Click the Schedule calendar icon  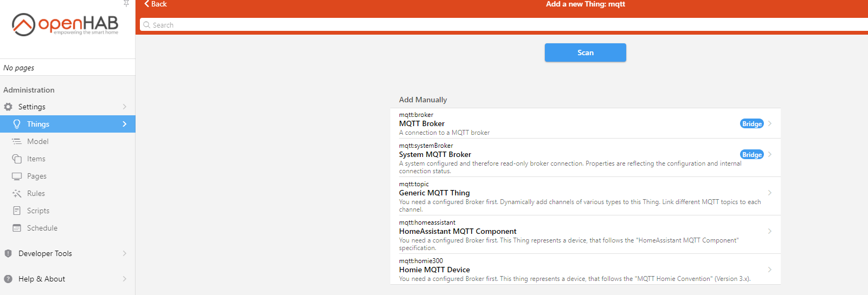pyautogui.click(x=17, y=228)
